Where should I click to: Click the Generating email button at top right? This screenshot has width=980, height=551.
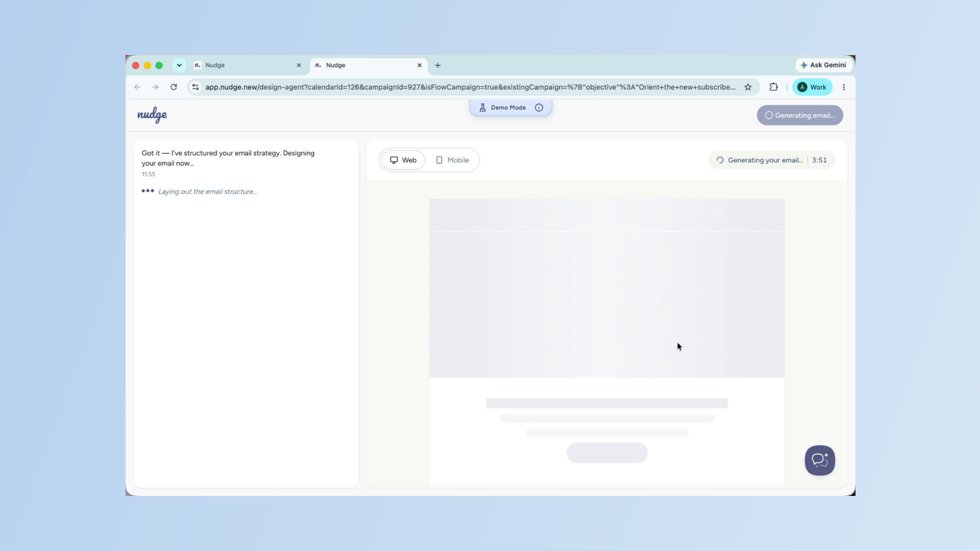pyautogui.click(x=800, y=115)
